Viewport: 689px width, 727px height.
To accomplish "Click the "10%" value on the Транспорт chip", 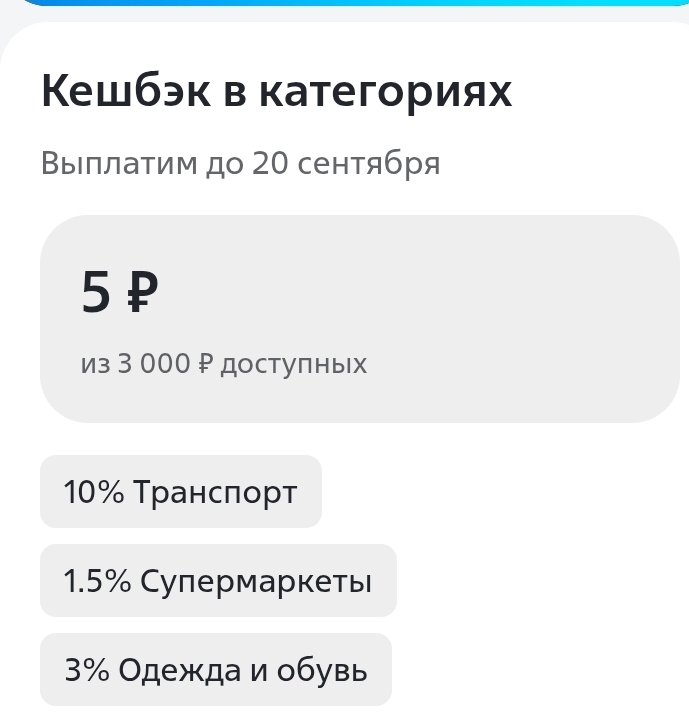I will 93,492.
